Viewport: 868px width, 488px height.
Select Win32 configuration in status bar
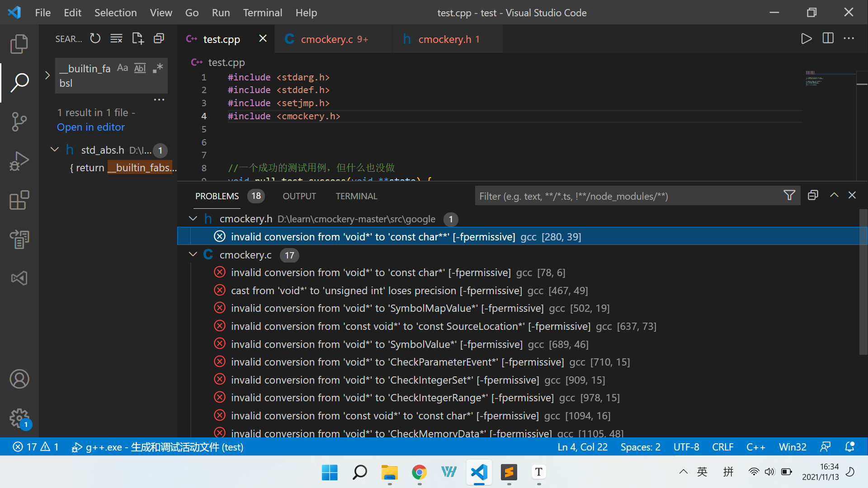pyautogui.click(x=793, y=447)
